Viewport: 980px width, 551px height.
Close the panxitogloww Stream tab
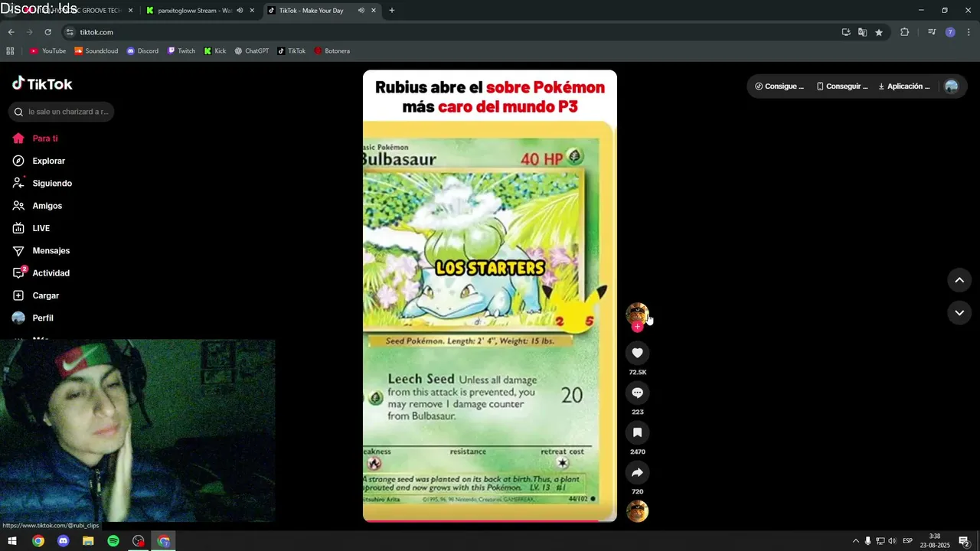(252, 11)
